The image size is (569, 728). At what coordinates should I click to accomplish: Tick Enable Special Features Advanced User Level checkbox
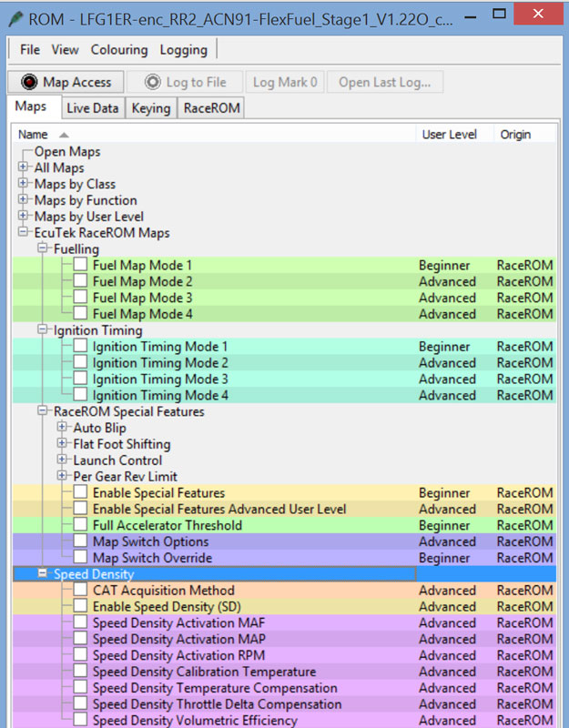tap(80, 508)
